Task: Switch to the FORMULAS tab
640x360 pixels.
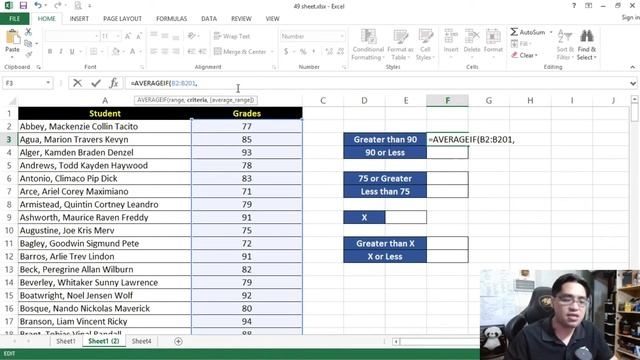Action: tap(171, 19)
